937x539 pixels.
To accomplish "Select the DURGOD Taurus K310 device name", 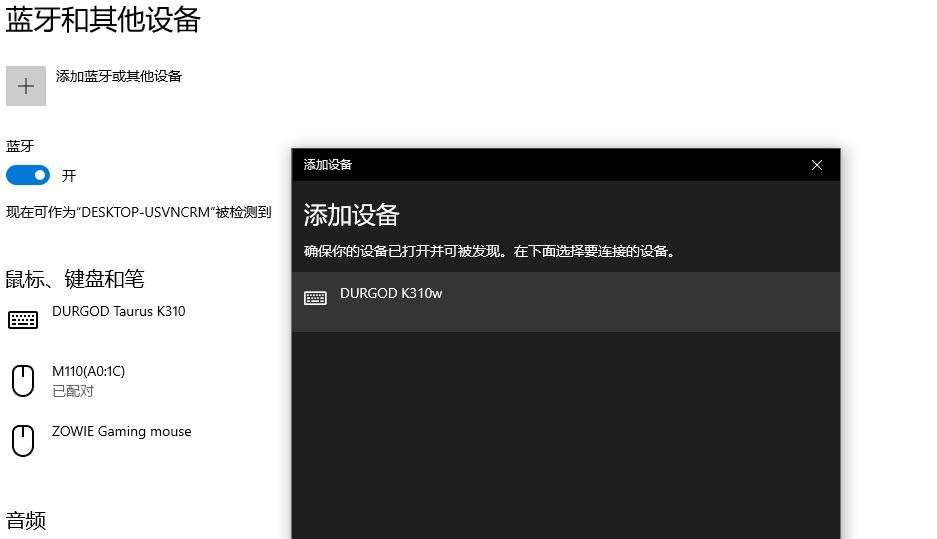I will 118,311.
